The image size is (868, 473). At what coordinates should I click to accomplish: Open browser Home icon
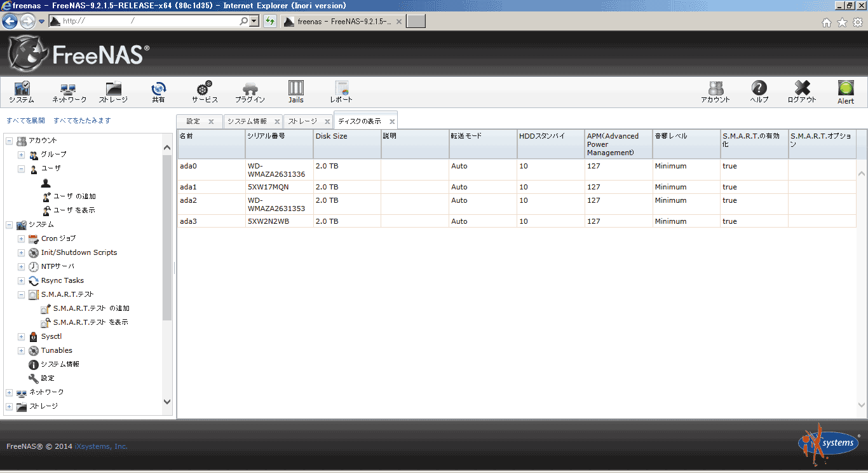pyautogui.click(x=827, y=22)
